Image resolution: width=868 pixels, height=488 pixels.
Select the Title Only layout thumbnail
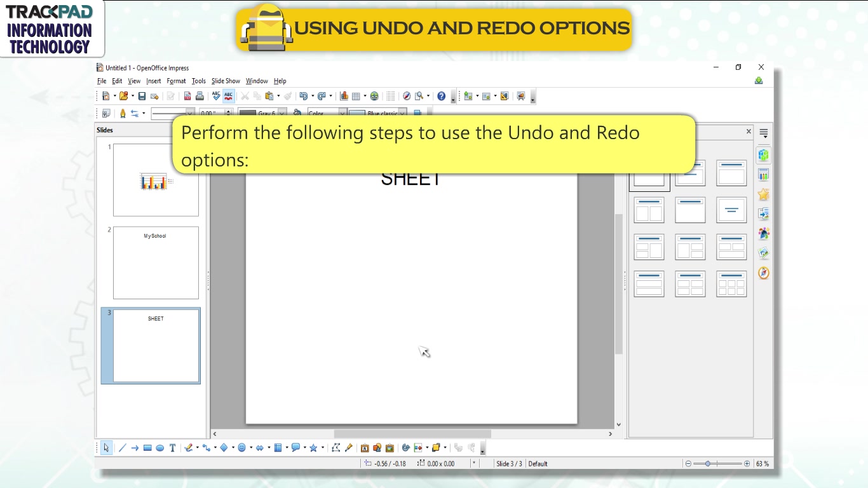[690, 210]
